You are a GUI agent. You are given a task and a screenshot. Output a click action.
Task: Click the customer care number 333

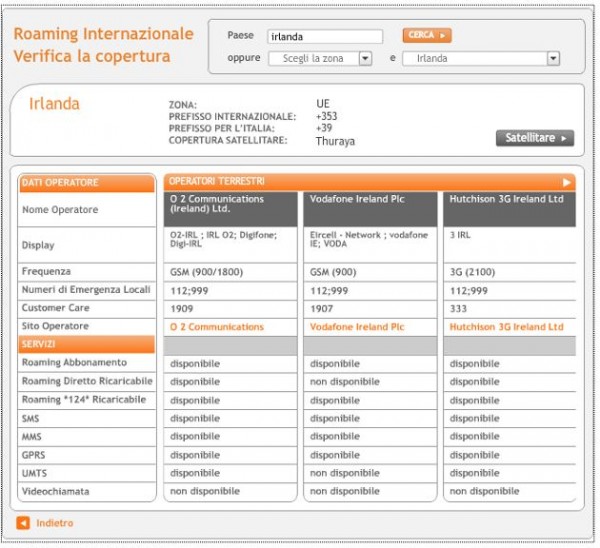click(458, 308)
